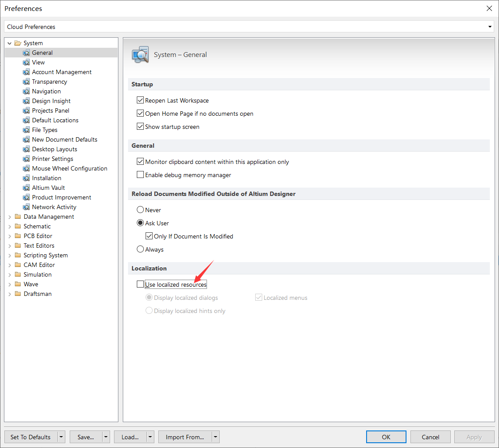Toggle Open Home Page if no documents open
Viewport: 499px width, 448px height.
(140, 113)
